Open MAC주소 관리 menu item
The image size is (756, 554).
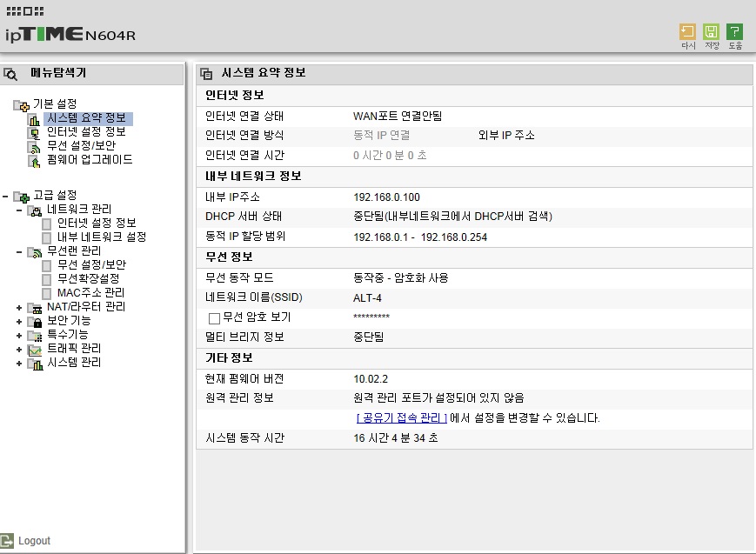pyautogui.click(x=90, y=293)
